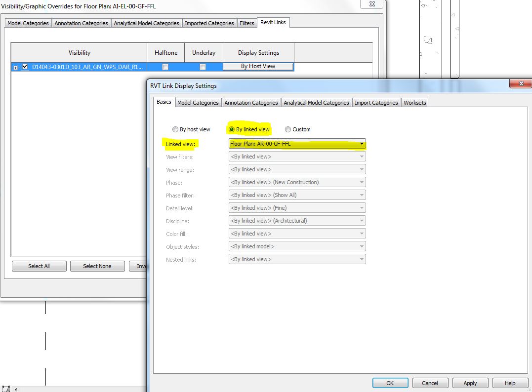Image resolution: width=532 pixels, height=392 pixels.
Task: Click the Select None button
Action: coord(97,266)
